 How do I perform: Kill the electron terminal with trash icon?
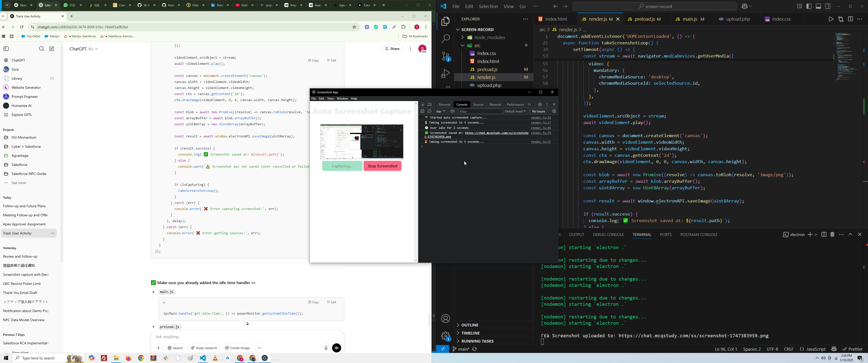[832, 235]
